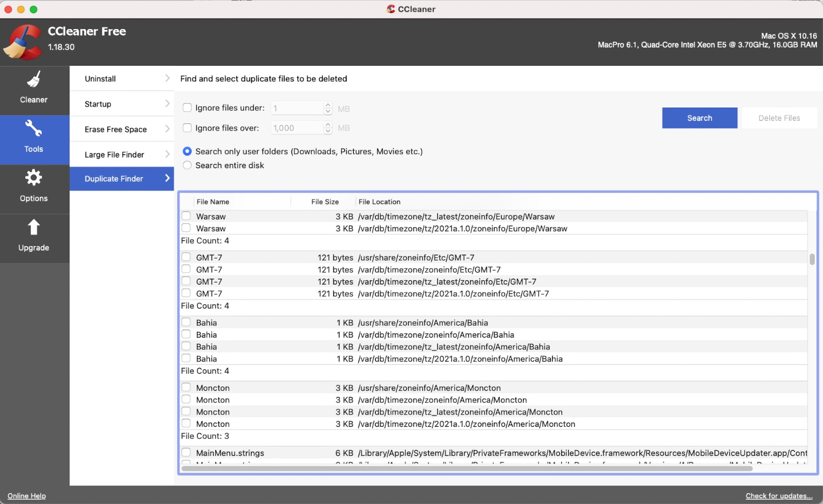
Task: Check GMT-7 in /var/db/timezone/zoneinfo/Etc
Action: pyautogui.click(x=186, y=269)
